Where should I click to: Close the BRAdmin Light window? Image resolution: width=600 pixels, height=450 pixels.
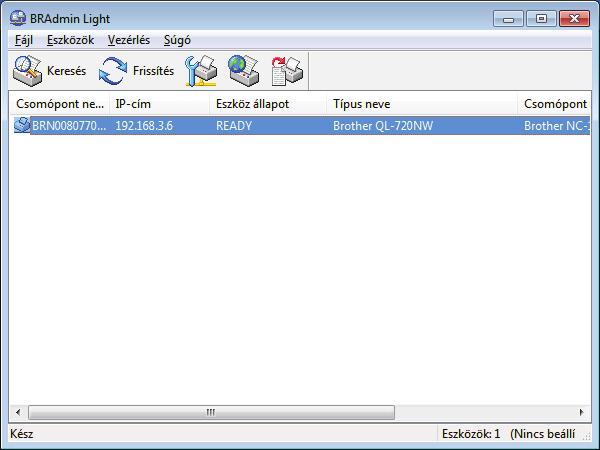[574, 18]
